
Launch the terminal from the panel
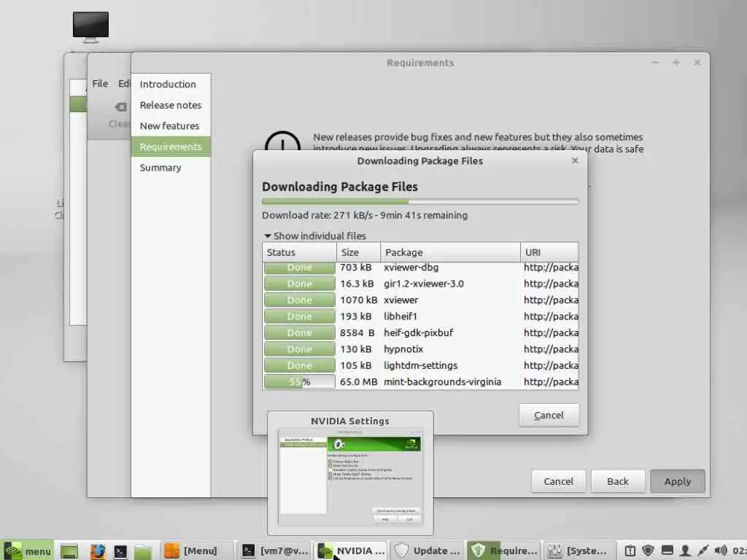[120, 551]
